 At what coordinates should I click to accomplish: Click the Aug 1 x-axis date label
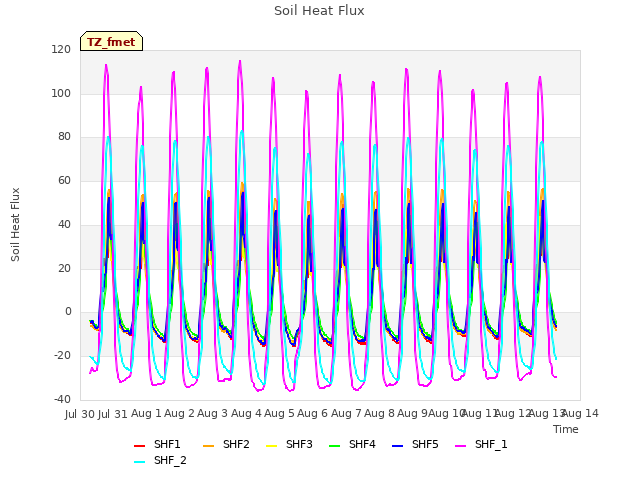[146, 413]
